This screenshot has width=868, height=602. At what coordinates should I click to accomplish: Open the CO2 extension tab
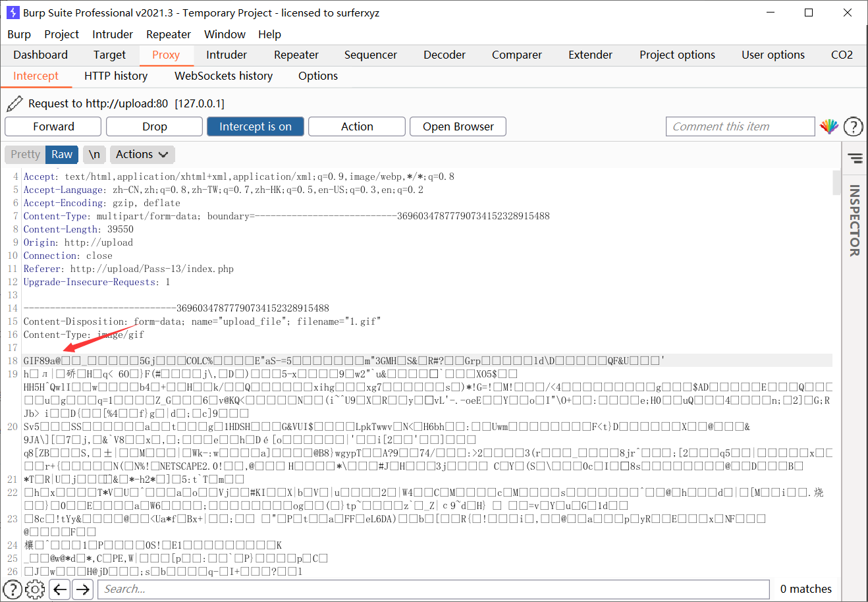pyautogui.click(x=842, y=55)
